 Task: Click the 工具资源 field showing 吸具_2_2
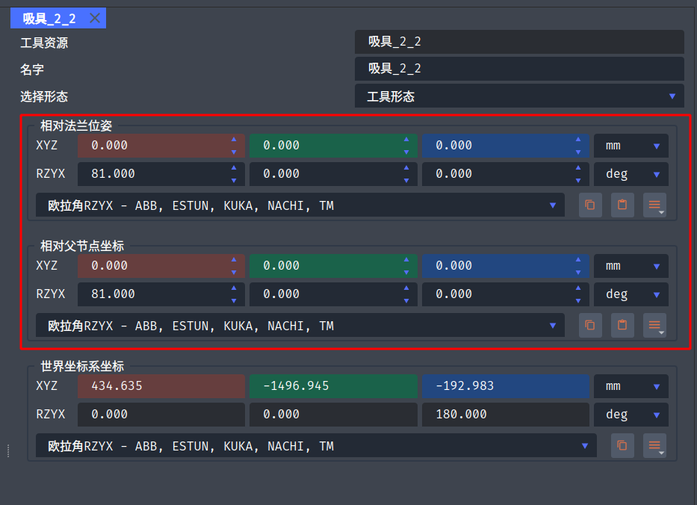pos(519,42)
